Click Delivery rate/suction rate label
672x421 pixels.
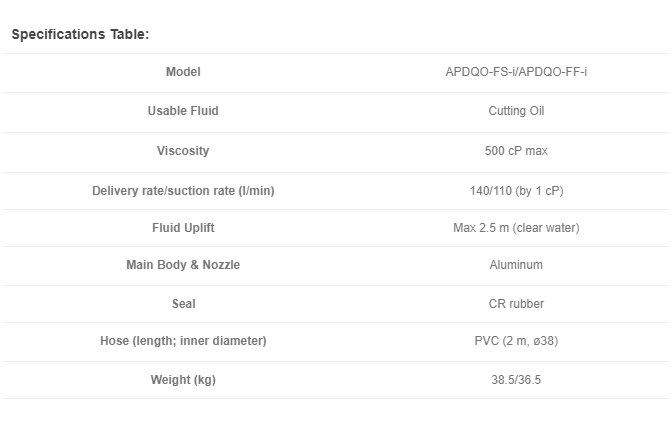(x=183, y=190)
